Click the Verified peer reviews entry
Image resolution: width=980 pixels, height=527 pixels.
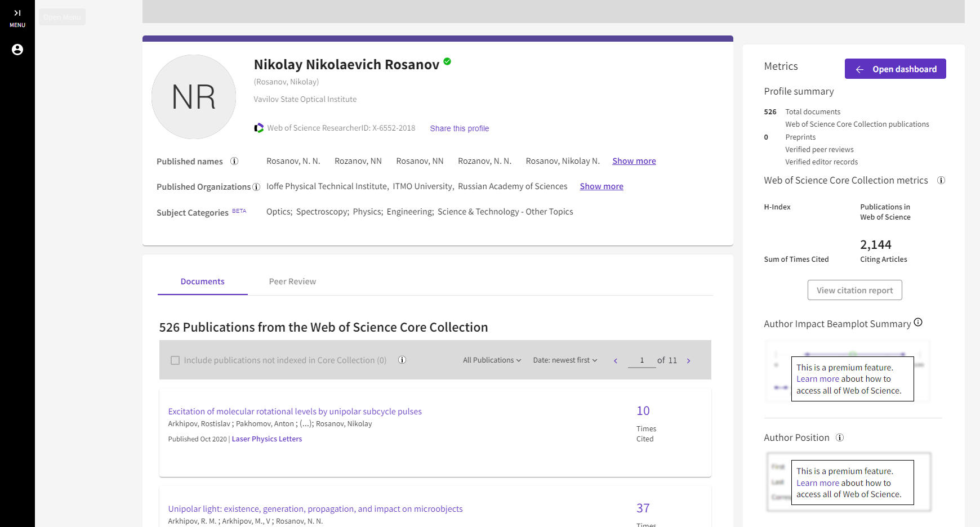pos(819,150)
